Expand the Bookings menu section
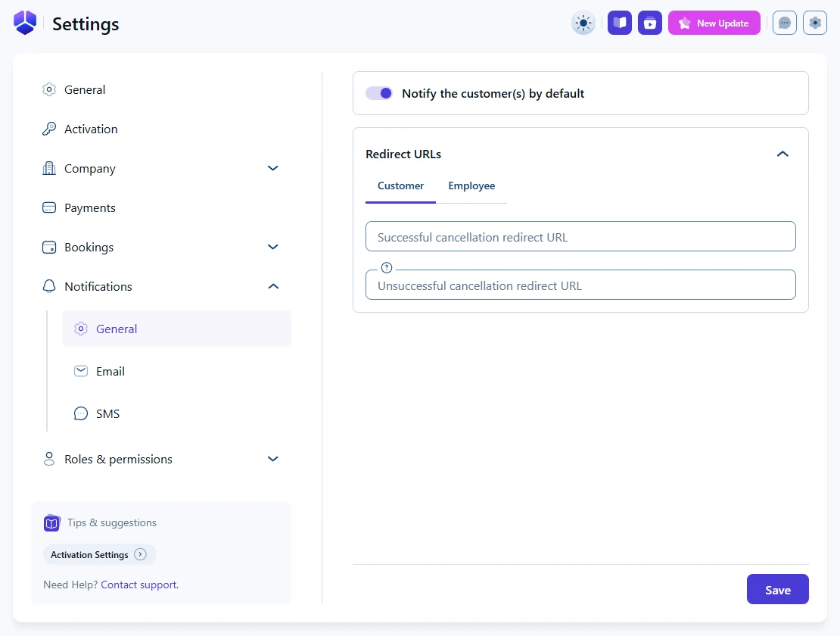 (273, 247)
